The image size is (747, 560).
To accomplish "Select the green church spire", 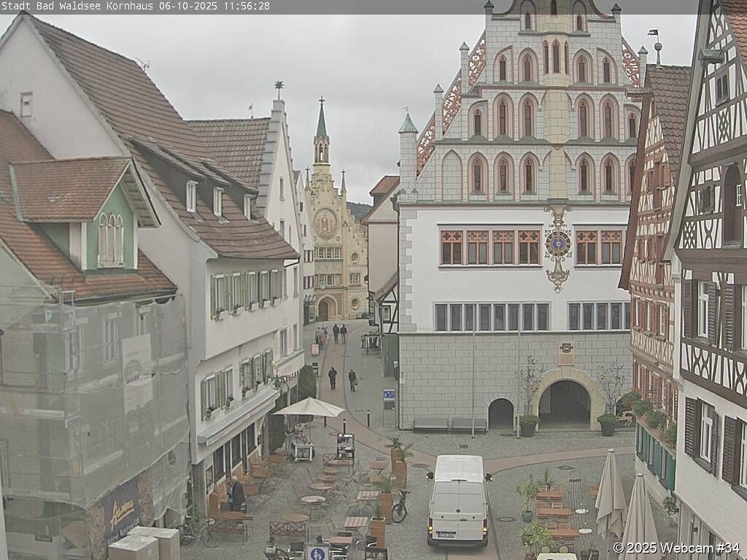I will pos(321,122).
